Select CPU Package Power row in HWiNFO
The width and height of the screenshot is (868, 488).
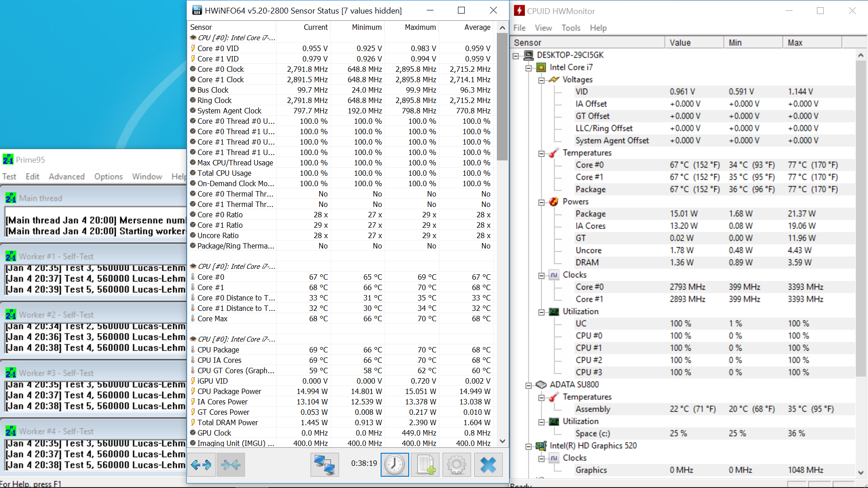coord(341,391)
